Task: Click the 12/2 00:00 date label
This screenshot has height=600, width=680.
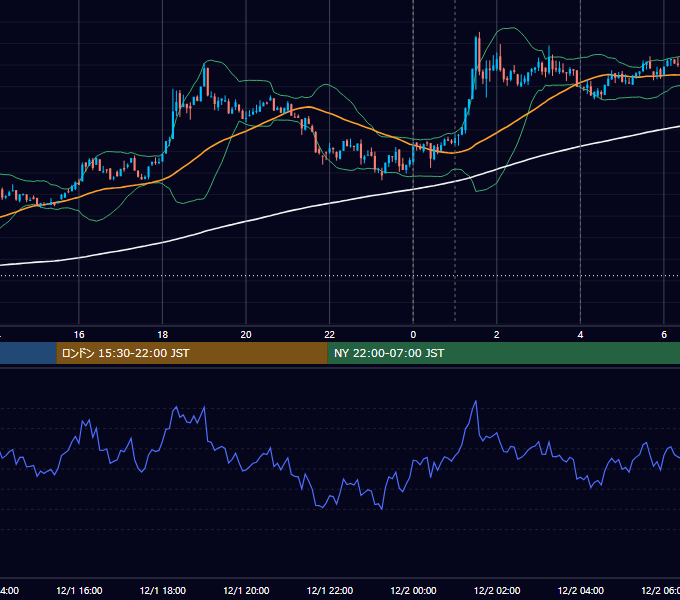Action: click(x=413, y=590)
